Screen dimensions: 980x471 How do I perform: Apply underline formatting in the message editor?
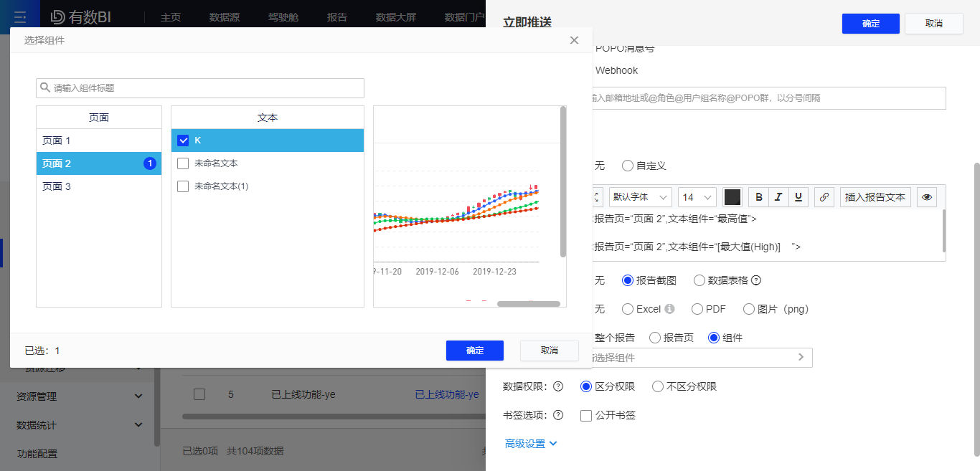pos(798,196)
